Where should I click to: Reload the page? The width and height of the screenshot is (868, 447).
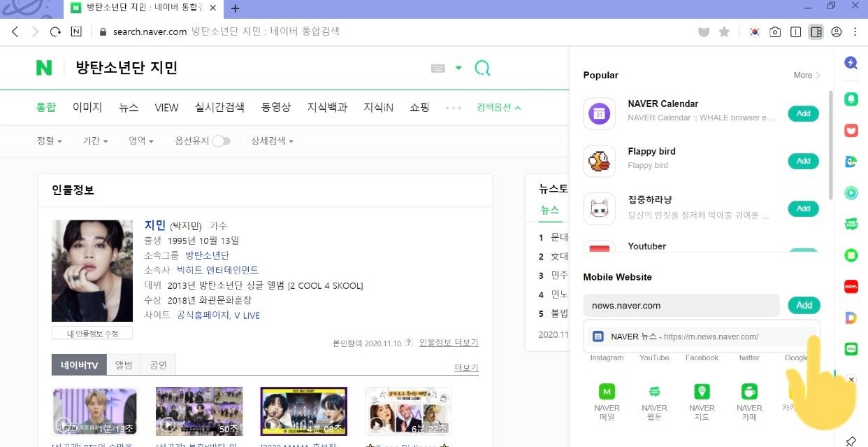pyautogui.click(x=55, y=31)
